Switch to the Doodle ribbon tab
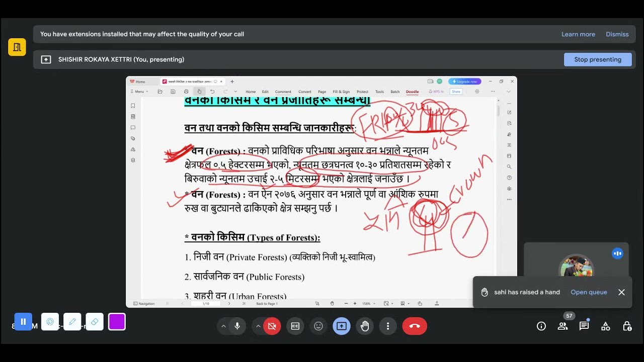644x362 pixels. coord(412,92)
